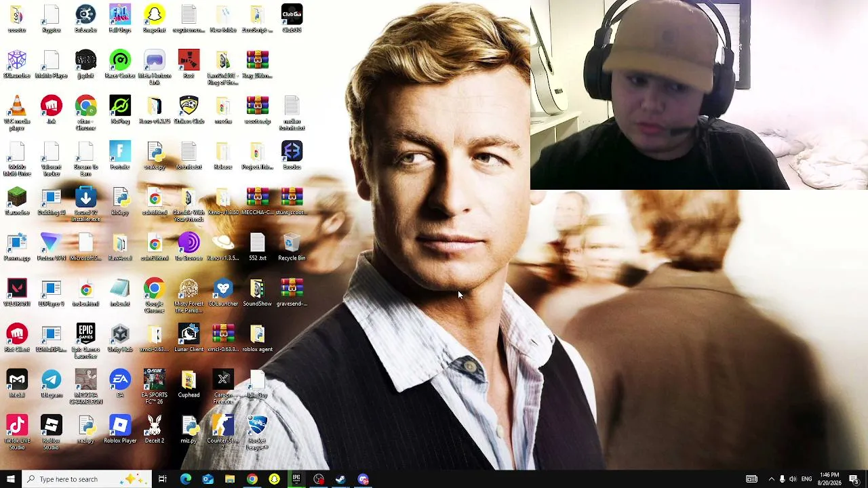This screenshot has width=868, height=488.
Task: Select the Unity Hub desktop icon
Action: click(x=120, y=338)
